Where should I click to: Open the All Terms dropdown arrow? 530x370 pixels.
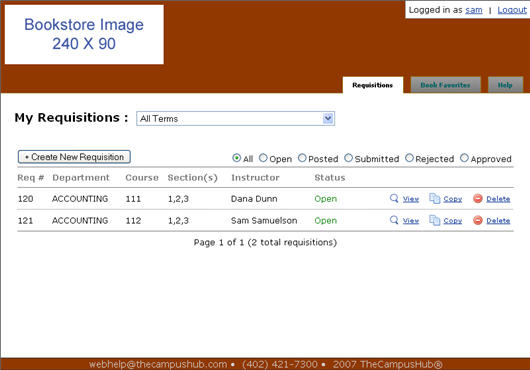[328, 119]
